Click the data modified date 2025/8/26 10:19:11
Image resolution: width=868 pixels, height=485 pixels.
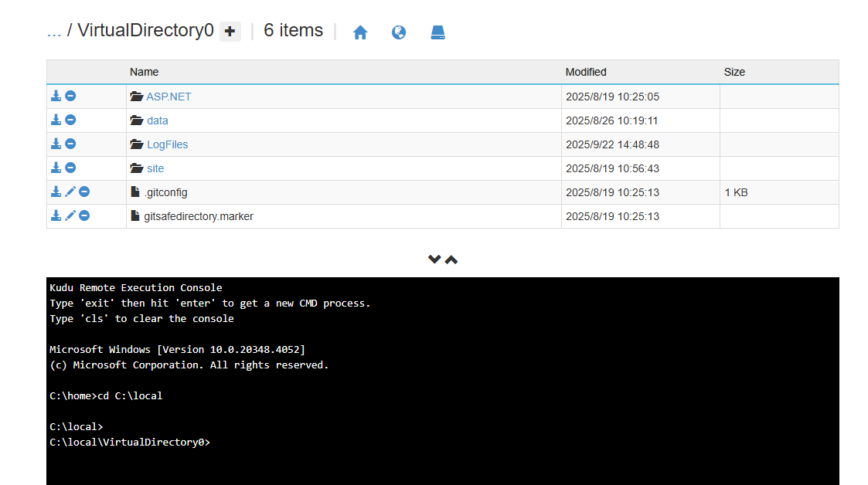(x=611, y=120)
